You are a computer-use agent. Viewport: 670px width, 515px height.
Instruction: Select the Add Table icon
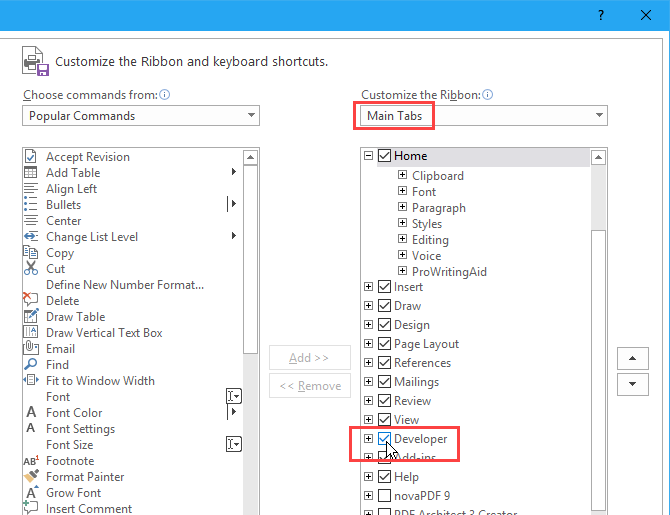click(x=30, y=173)
